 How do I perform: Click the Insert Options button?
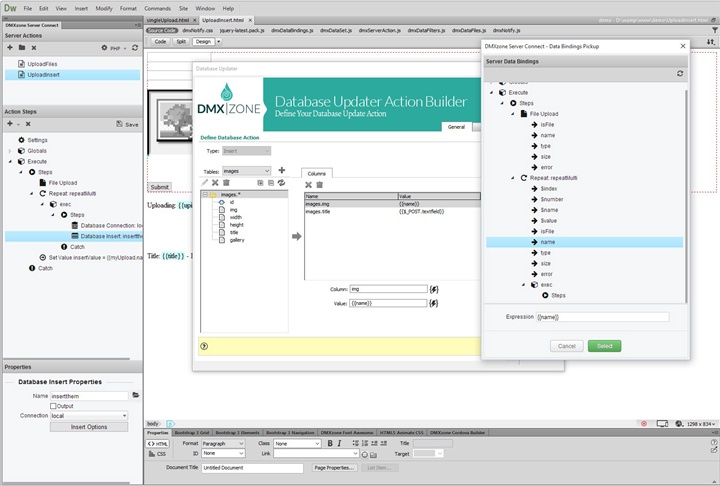89,427
